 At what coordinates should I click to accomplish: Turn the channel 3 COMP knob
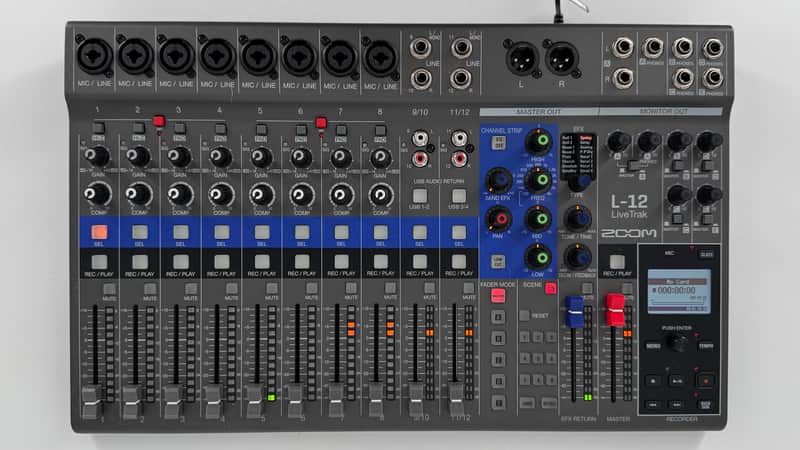pyautogui.click(x=180, y=194)
